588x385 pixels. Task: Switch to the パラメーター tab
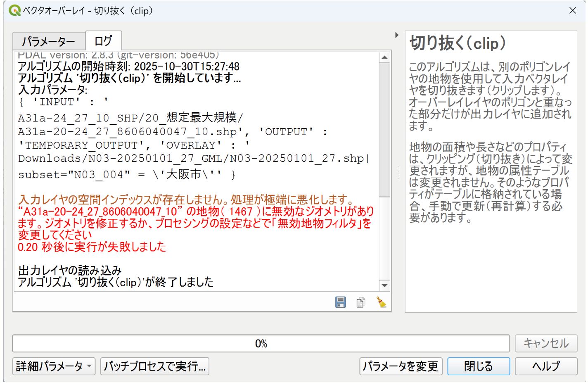49,41
